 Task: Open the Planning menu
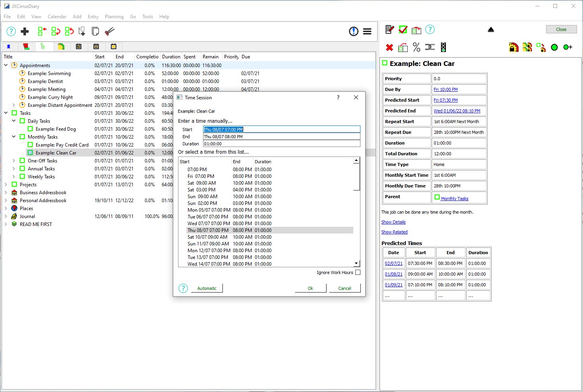pos(114,17)
